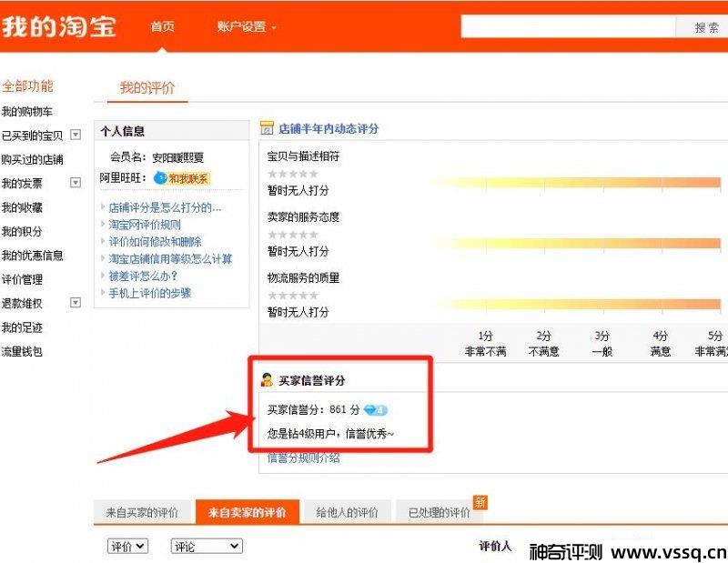Image resolution: width=728 pixels, height=563 pixels.
Task: Open link 评价如何修改和删除
Action: 155,242
